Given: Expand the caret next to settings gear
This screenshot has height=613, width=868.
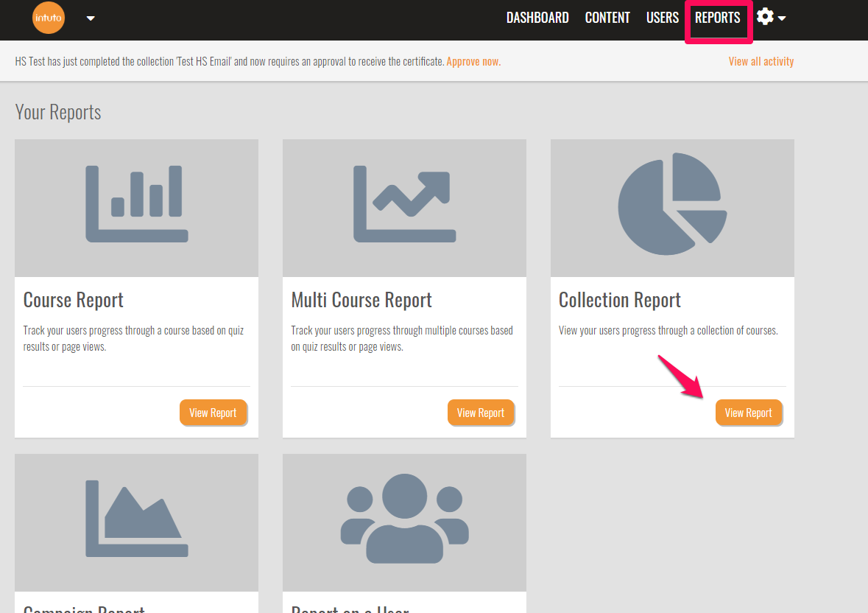Looking at the screenshot, I should [782, 18].
